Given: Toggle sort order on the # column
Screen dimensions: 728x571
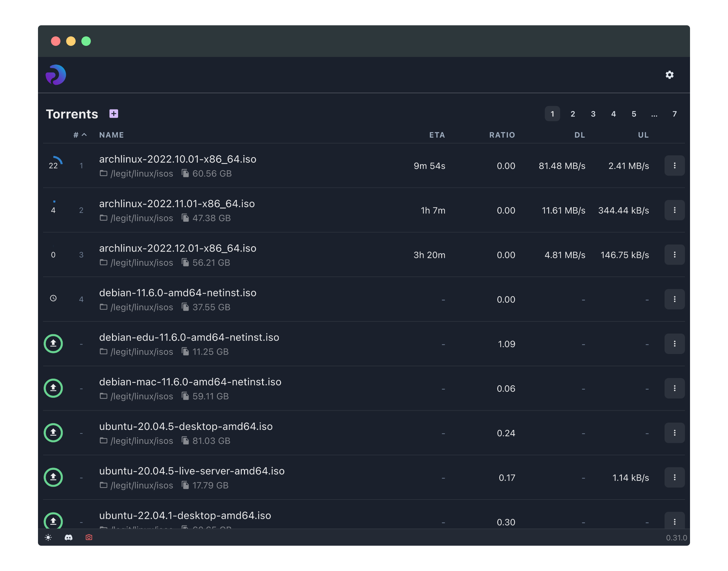Looking at the screenshot, I should (x=80, y=135).
